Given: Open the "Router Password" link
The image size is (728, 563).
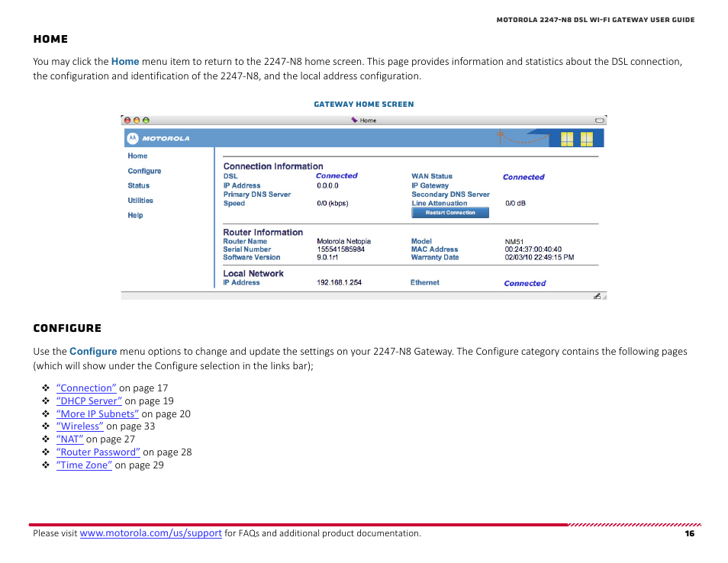Looking at the screenshot, I should click(98, 452).
